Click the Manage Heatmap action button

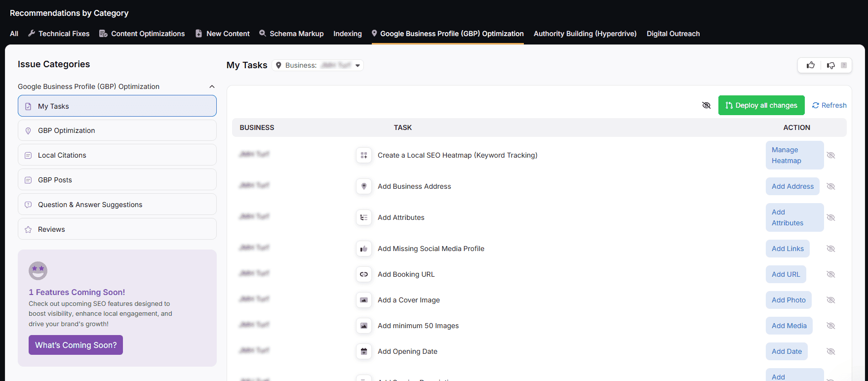click(x=794, y=155)
